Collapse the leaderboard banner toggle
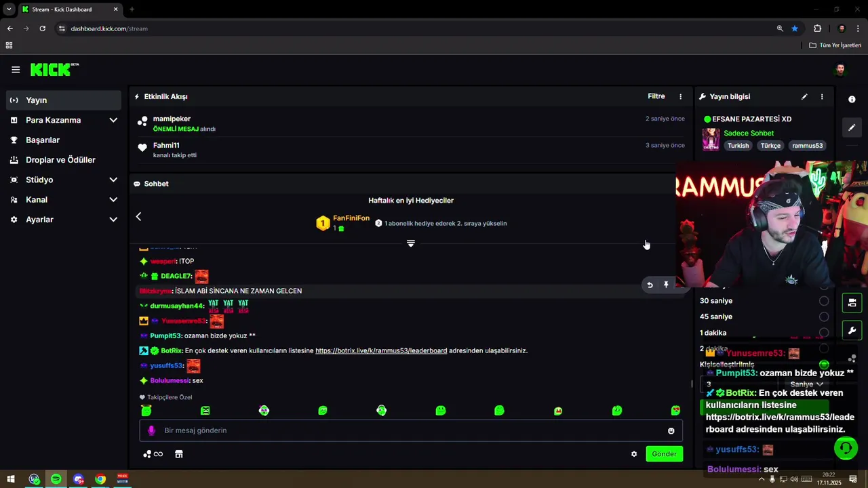 click(410, 243)
